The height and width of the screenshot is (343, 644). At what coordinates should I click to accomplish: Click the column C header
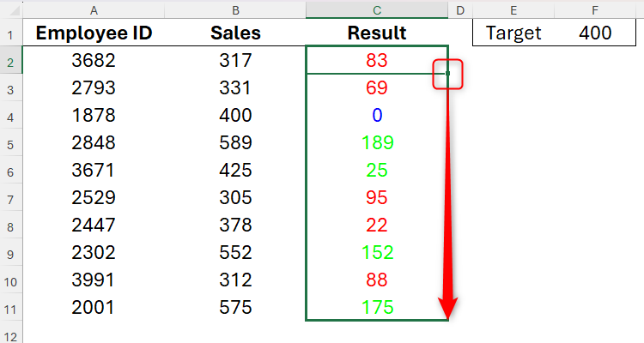click(x=377, y=9)
